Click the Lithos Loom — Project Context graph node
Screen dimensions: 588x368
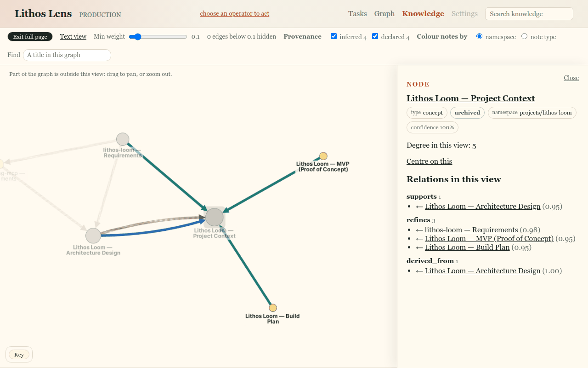[x=215, y=217]
